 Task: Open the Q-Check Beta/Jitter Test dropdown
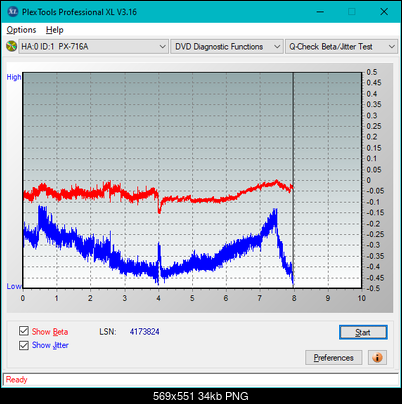tap(341, 47)
